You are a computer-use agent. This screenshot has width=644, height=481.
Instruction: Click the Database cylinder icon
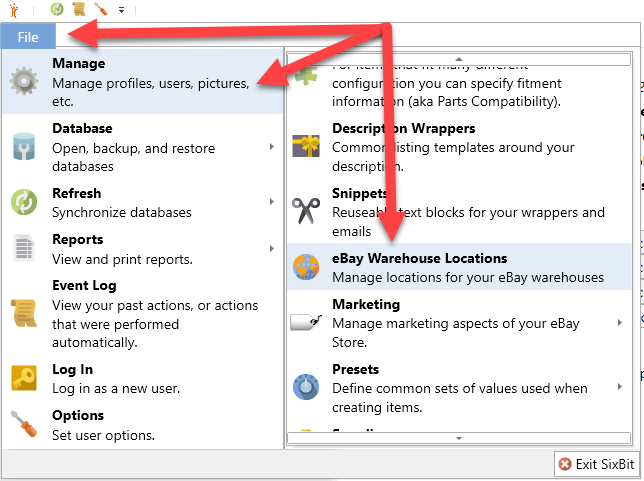pyautogui.click(x=24, y=147)
